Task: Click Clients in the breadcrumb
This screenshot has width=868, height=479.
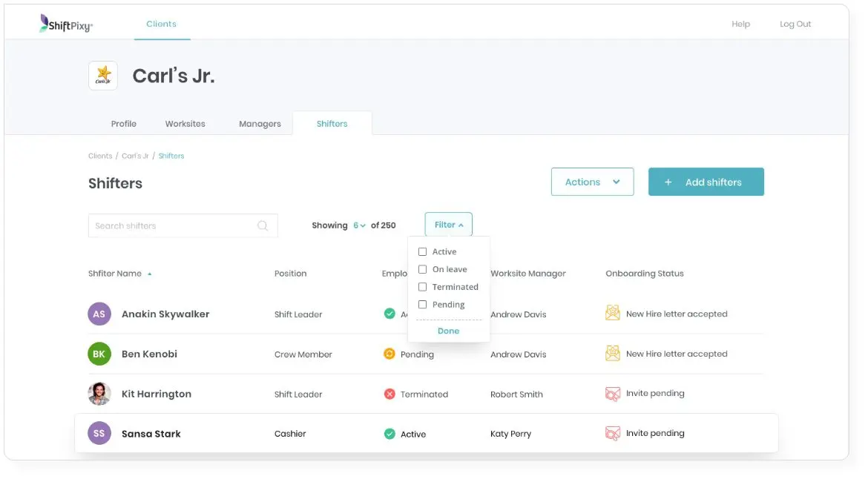Action: tap(100, 156)
